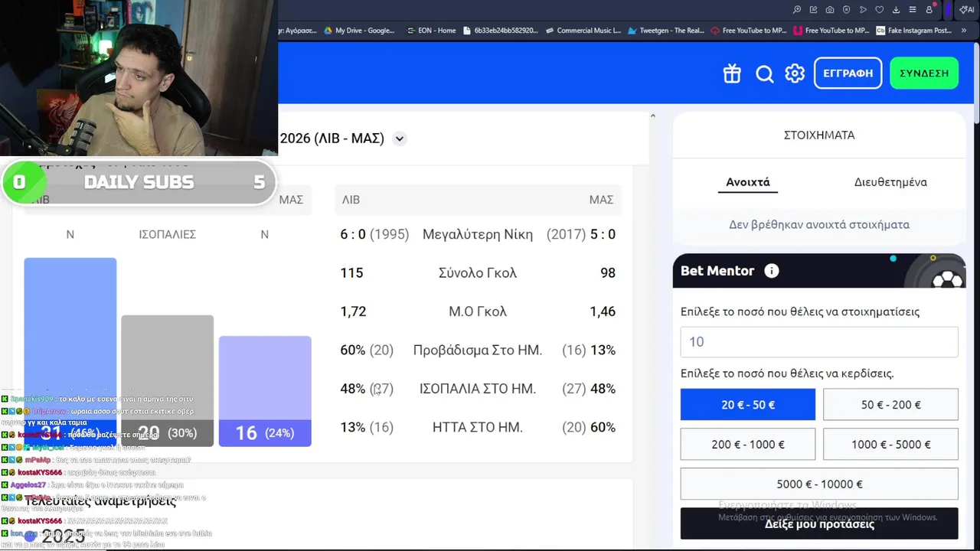Click the DAILY SUBS overlay counter

point(138,182)
